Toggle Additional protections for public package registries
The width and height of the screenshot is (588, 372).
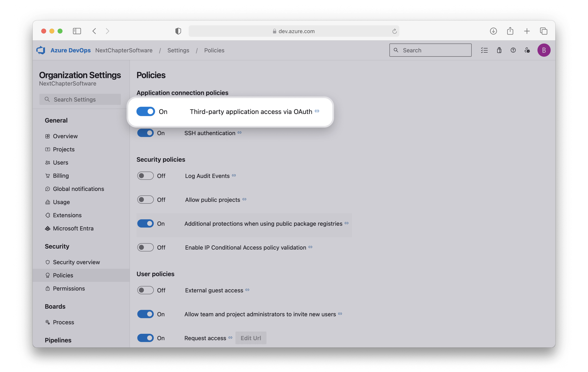[145, 224]
